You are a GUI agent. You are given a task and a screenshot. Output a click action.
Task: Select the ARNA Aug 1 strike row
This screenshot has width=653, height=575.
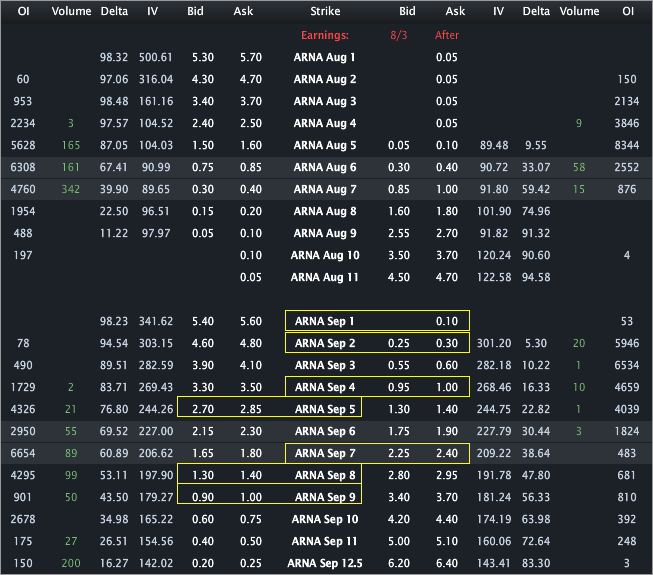click(x=326, y=57)
